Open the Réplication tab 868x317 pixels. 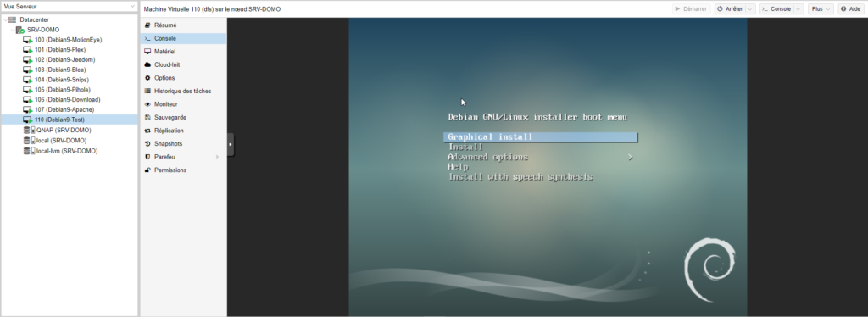click(x=183, y=131)
